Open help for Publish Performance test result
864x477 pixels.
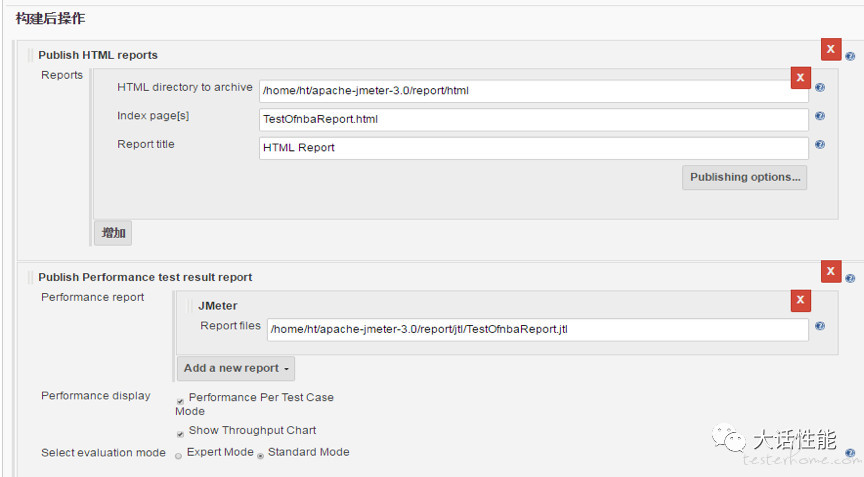tap(850, 279)
